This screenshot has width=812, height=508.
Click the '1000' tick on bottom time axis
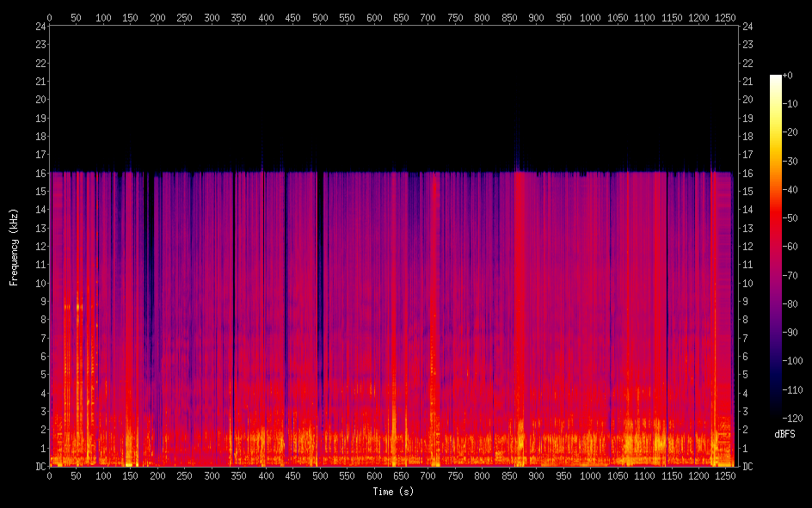pos(590,475)
